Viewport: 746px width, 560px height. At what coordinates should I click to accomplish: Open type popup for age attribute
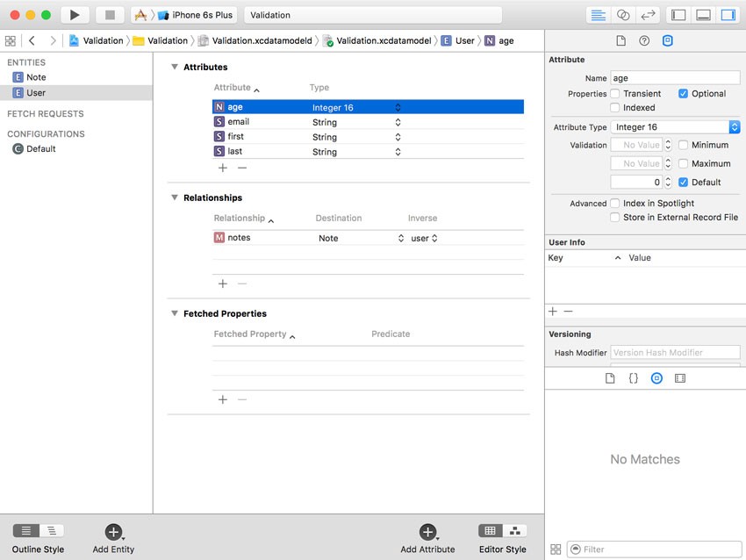click(x=398, y=108)
